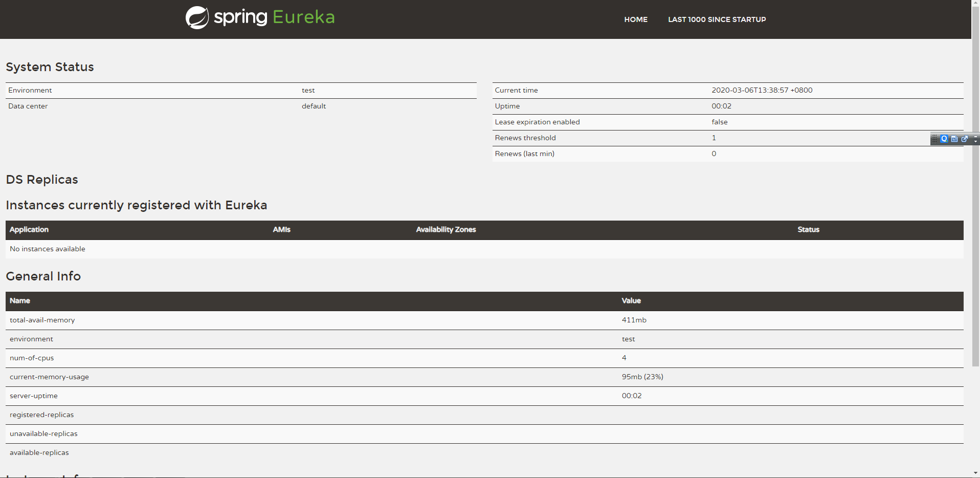Click the blue Q search icon in floating toolbar

[x=944, y=139]
